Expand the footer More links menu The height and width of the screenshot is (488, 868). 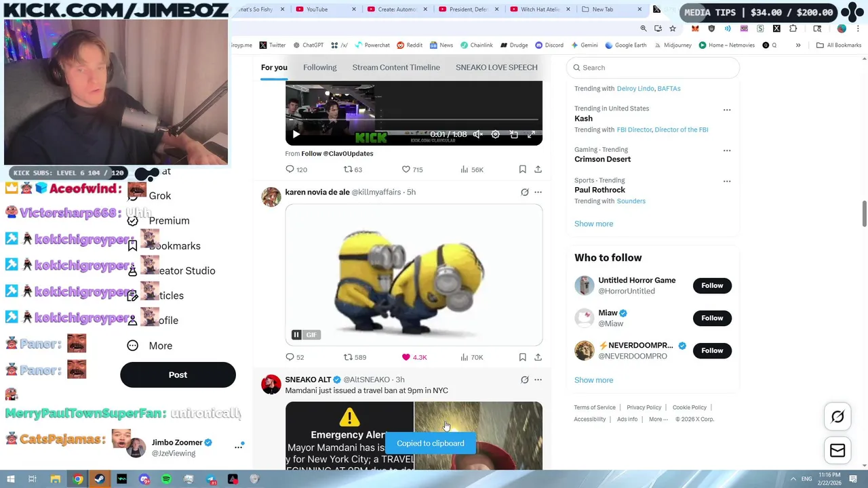point(658,419)
